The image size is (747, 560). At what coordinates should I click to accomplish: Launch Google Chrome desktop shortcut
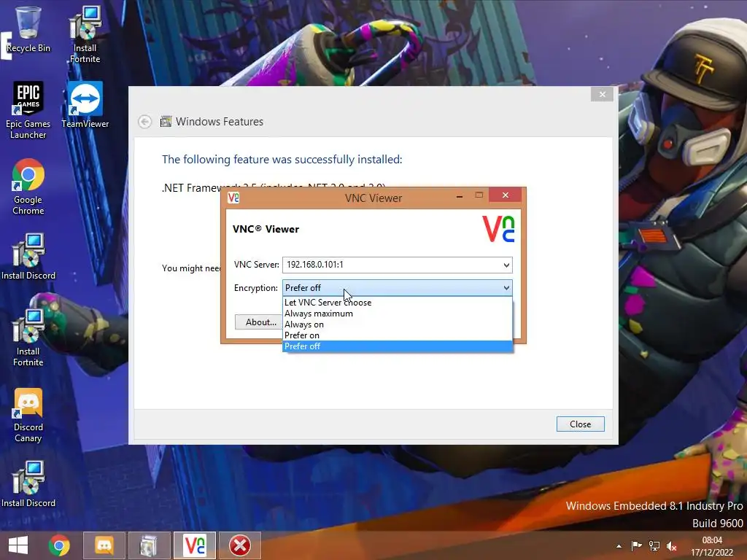tap(28, 186)
